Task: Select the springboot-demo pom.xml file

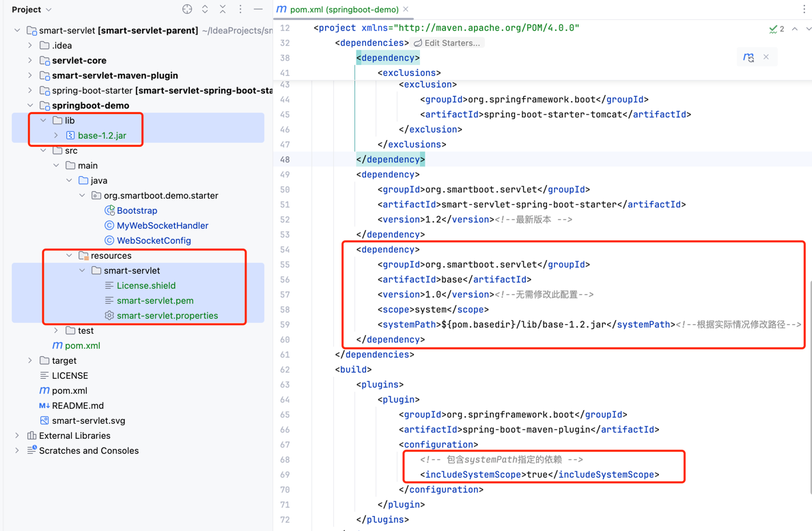Action: (x=83, y=346)
